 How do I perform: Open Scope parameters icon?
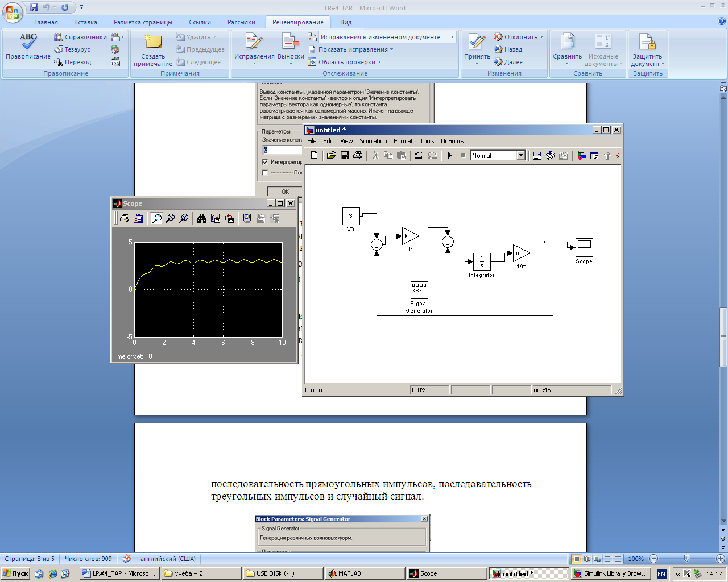(138, 218)
